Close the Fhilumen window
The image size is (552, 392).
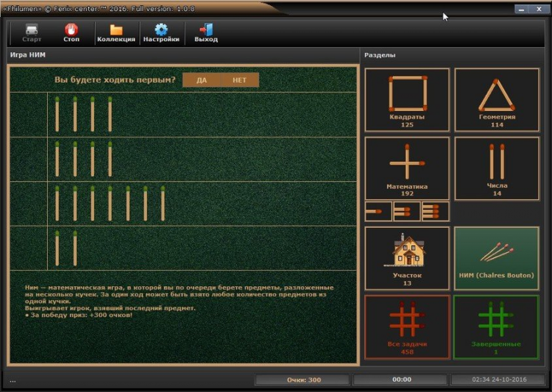tap(539, 10)
